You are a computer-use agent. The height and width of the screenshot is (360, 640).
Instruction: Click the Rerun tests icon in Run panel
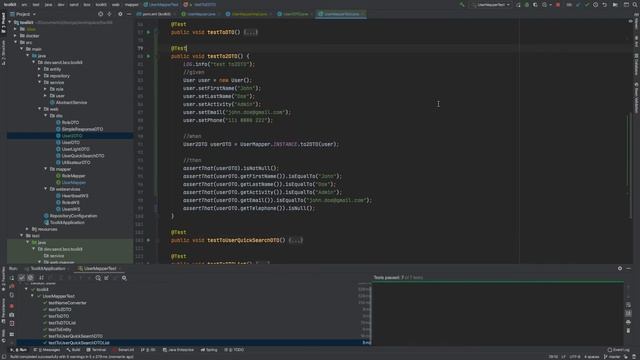click(x=12, y=278)
